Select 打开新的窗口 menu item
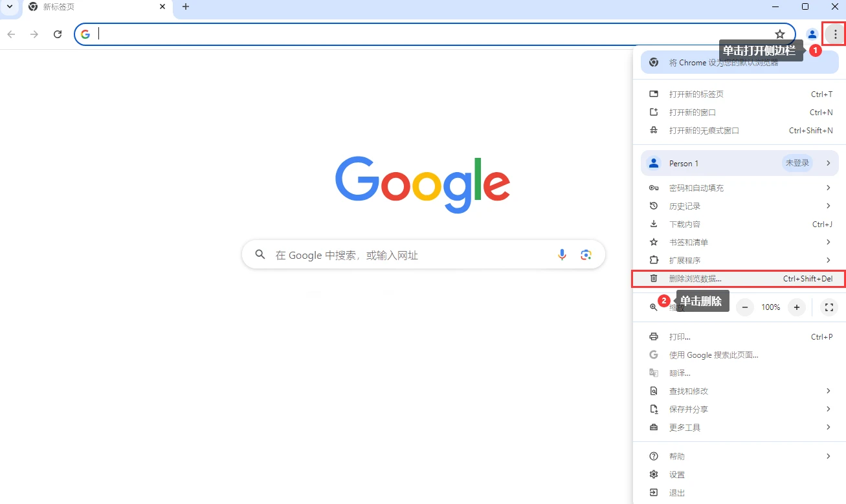The width and height of the screenshot is (846, 504). [x=739, y=112]
